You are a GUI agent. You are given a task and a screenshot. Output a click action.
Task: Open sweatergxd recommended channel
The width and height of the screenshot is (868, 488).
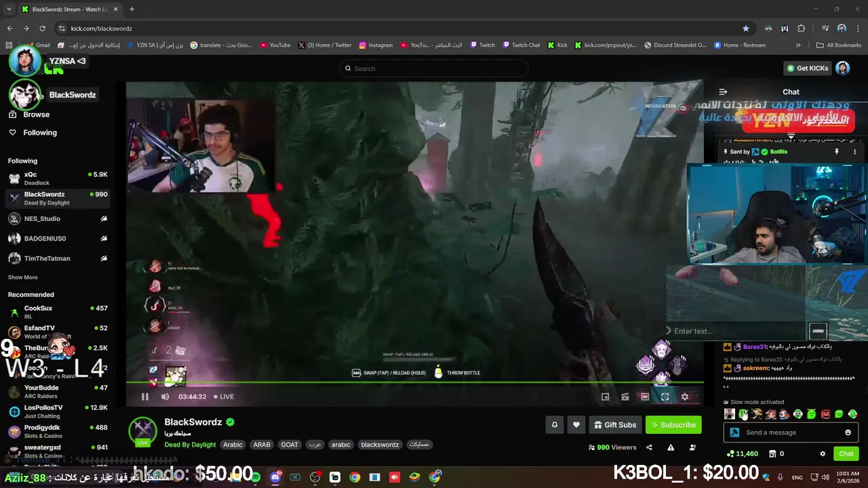click(58, 451)
